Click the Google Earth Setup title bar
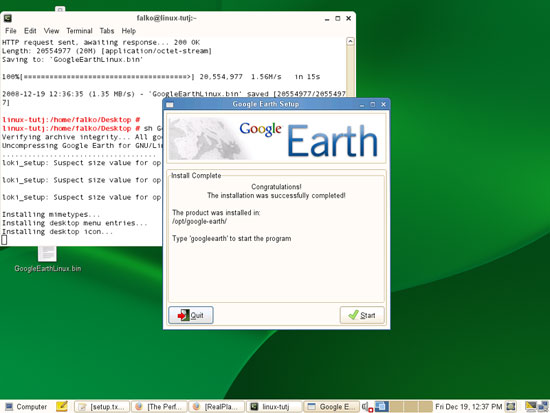 tap(266, 104)
